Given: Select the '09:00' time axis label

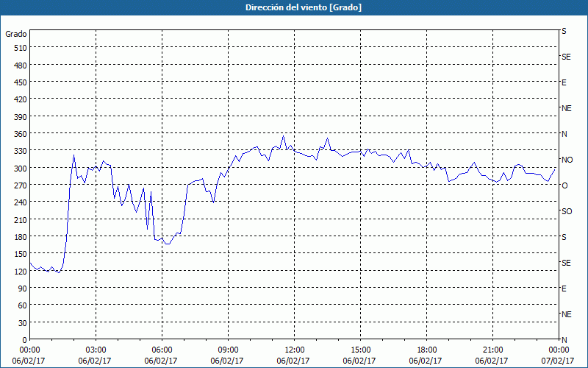Looking at the screenshot, I should 228,350.
